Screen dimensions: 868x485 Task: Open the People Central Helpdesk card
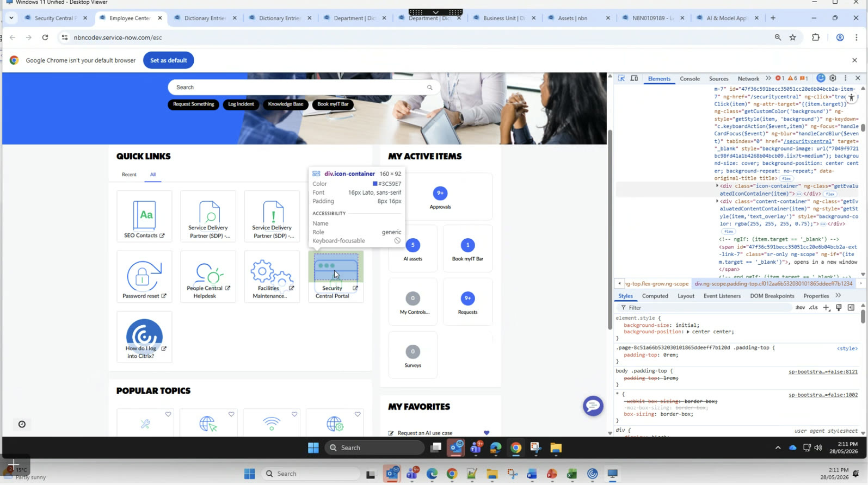coord(208,277)
